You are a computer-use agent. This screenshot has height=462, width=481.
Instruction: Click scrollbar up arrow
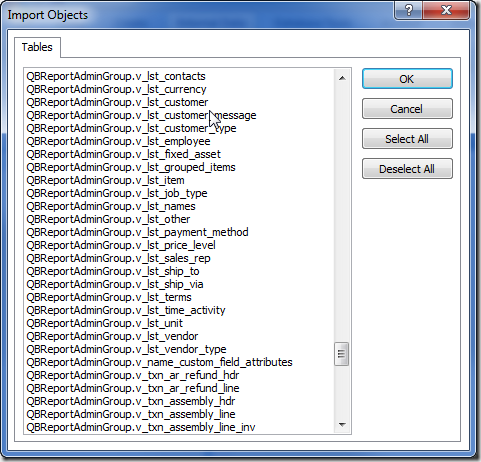point(342,78)
